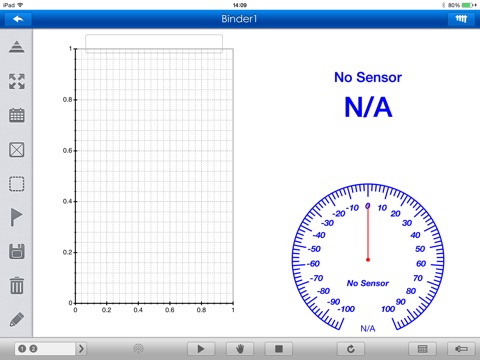Tap the Binder1 title
Image resolution: width=480 pixels, height=360 pixels.
point(239,19)
